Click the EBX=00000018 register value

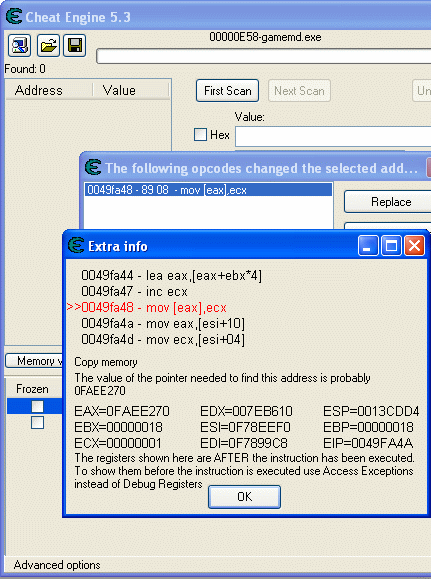pos(118,427)
